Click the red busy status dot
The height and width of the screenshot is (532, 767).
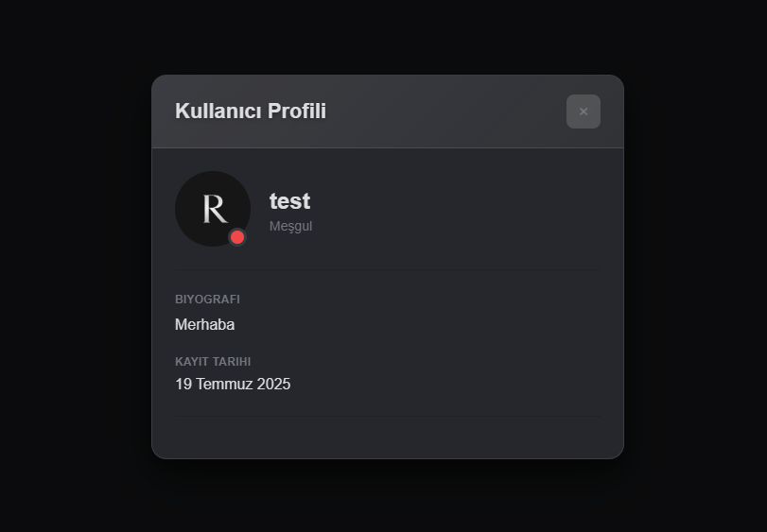237,237
